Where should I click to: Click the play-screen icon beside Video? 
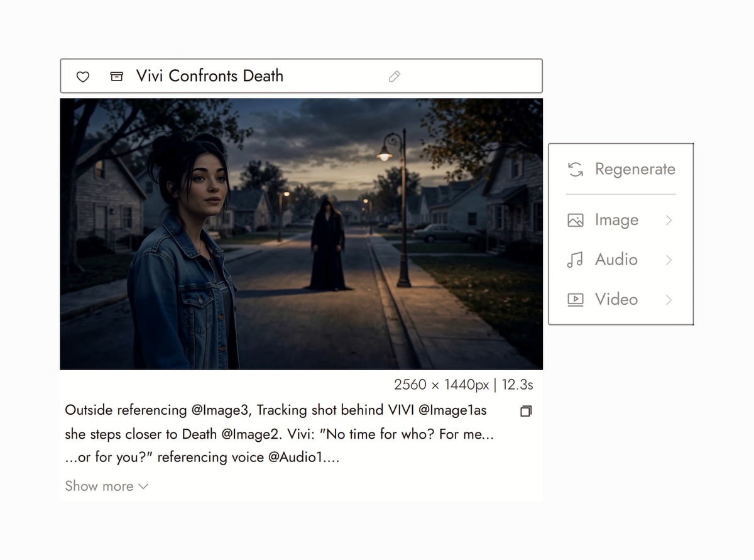pos(575,299)
